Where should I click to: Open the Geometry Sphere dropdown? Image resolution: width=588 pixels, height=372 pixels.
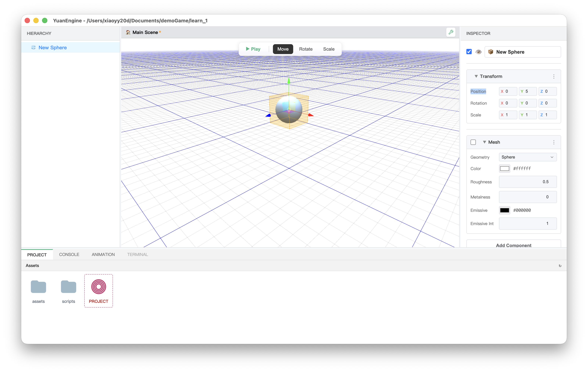(528, 157)
